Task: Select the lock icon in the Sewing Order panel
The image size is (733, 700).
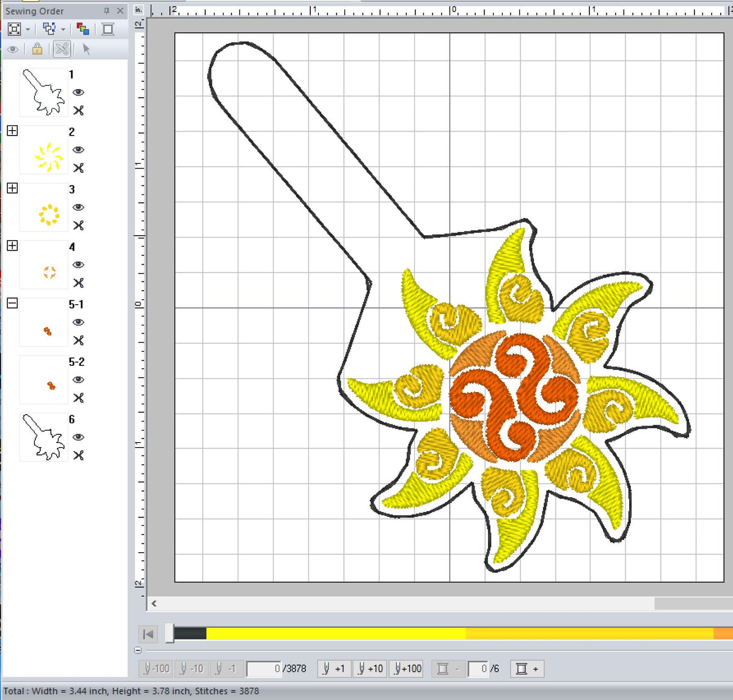Action: 37,49
